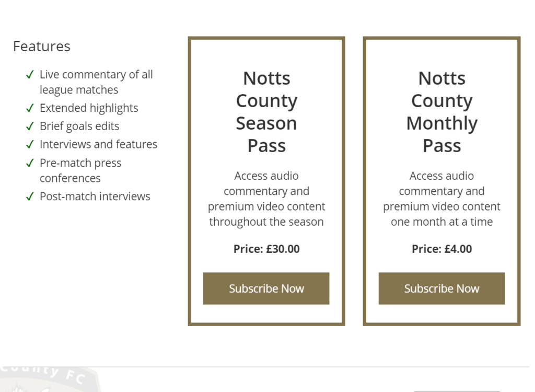Click the checkmark beside Pre-match press conferences
The image size is (535, 392).
click(30, 163)
